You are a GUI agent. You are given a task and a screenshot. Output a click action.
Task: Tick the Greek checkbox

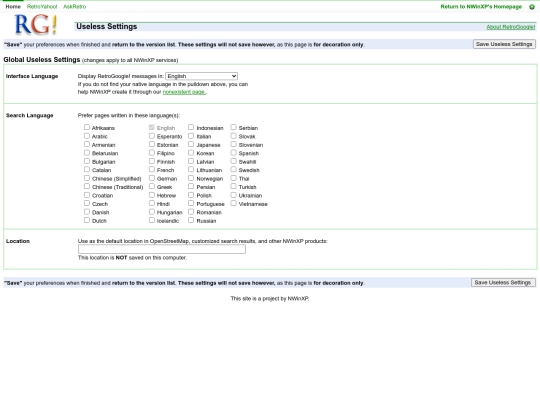tap(152, 186)
